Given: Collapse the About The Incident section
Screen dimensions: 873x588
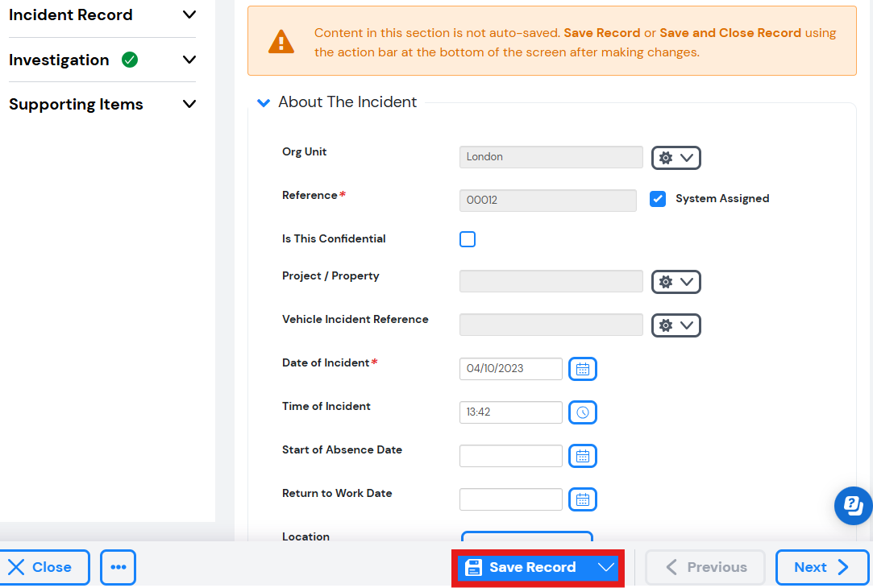Looking at the screenshot, I should pos(264,102).
